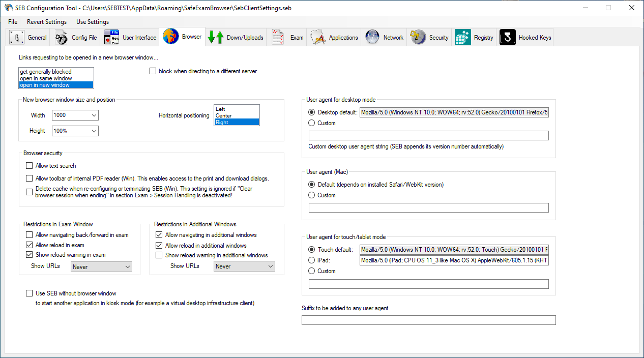
Task: Switch to the Network tab label
Action: coord(393,38)
